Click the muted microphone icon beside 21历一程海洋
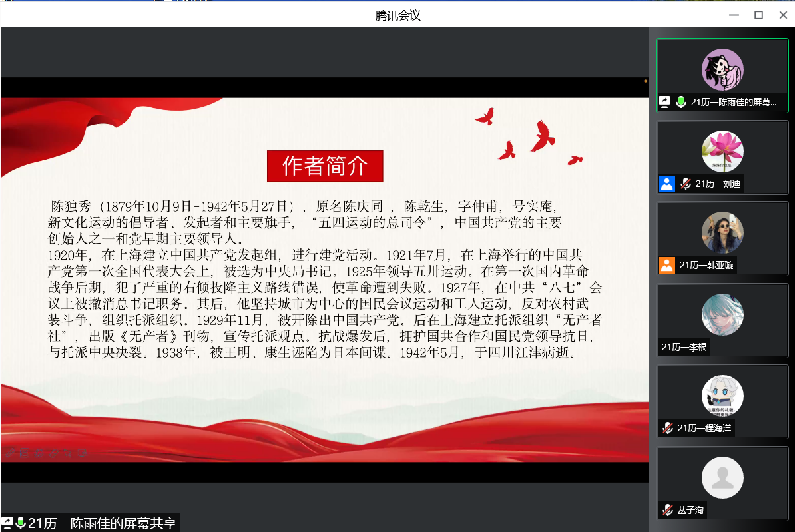Screen dimensions: 795x532 point(667,428)
